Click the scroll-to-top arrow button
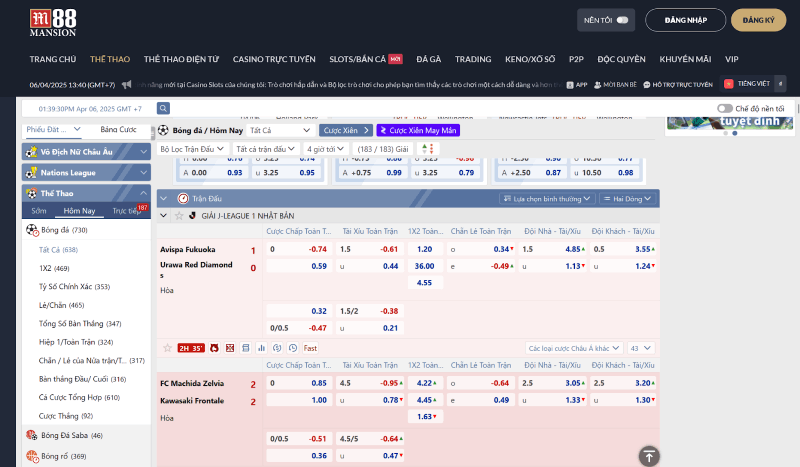This screenshot has height=467, width=800. tap(649, 456)
